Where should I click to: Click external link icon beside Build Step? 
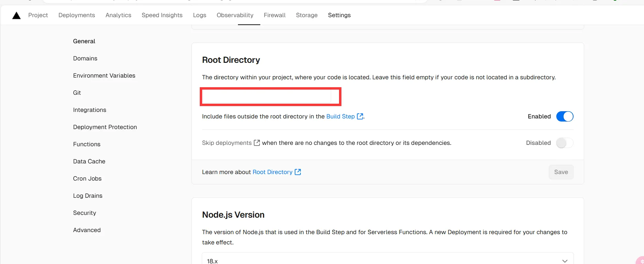point(360,116)
